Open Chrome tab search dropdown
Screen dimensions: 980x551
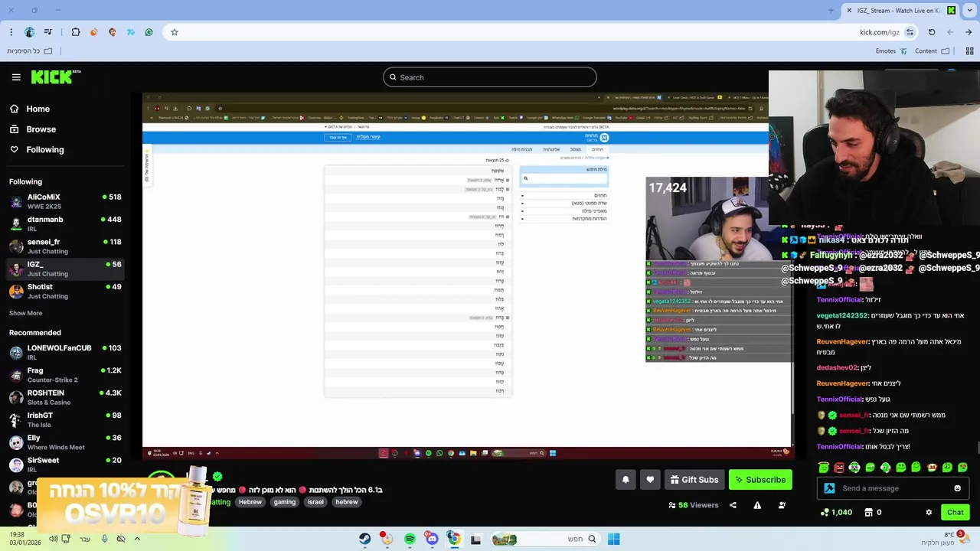(969, 10)
